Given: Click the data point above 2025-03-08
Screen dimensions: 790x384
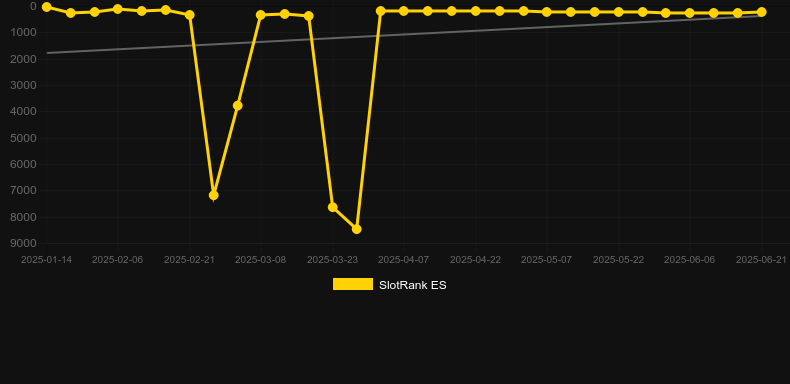Looking at the screenshot, I should pos(261,15).
